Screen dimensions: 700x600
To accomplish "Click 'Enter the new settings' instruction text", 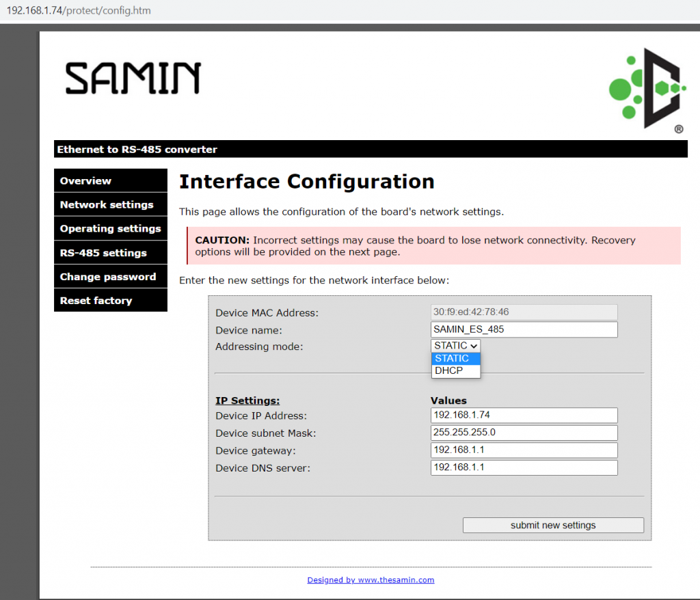I will [314, 280].
